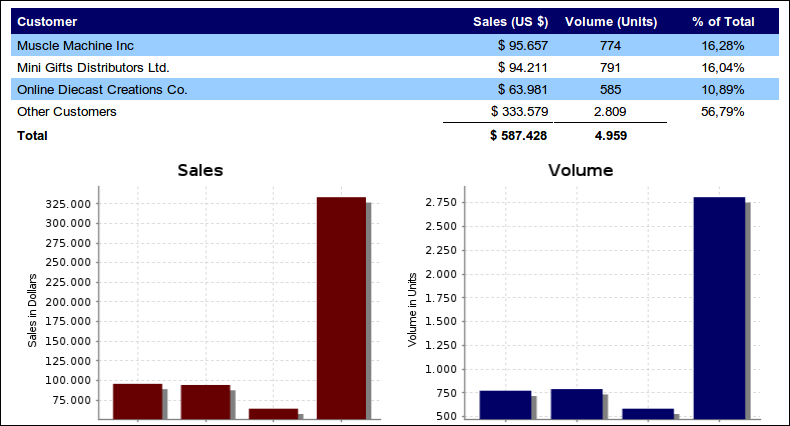The height and width of the screenshot is (426, 790).
Task: Click the 1.500 tick label on Volume axis
Action: click(441, 321)
